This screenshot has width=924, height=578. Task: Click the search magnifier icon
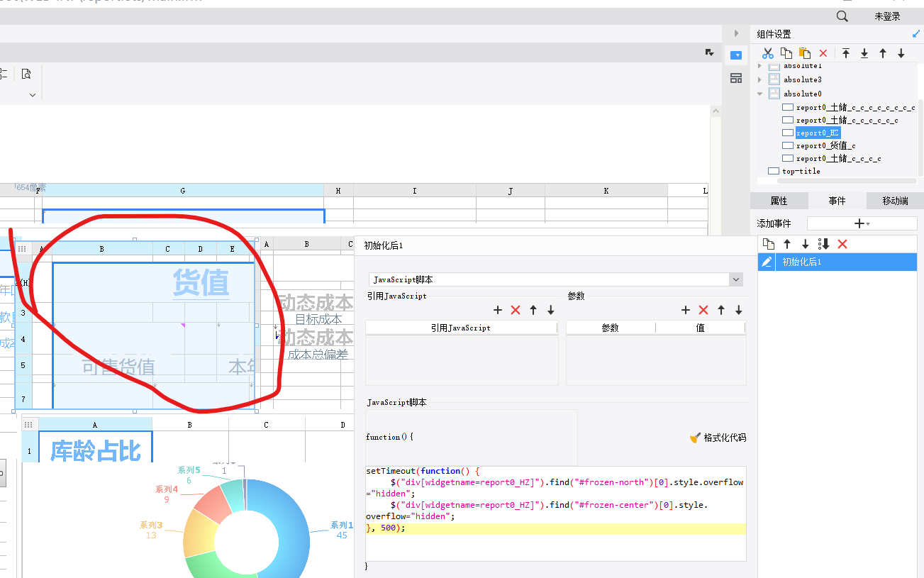[842, 16]
